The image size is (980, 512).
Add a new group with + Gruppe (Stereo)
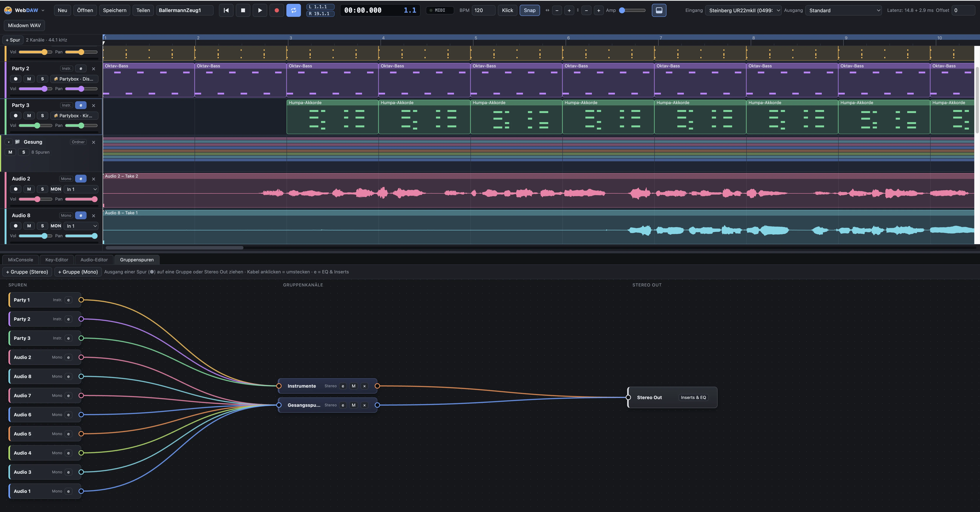[x=27, y=272]
